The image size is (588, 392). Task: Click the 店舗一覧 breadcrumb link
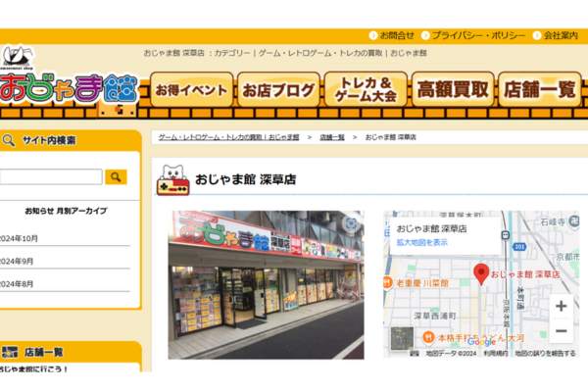(x=332, y=137)
